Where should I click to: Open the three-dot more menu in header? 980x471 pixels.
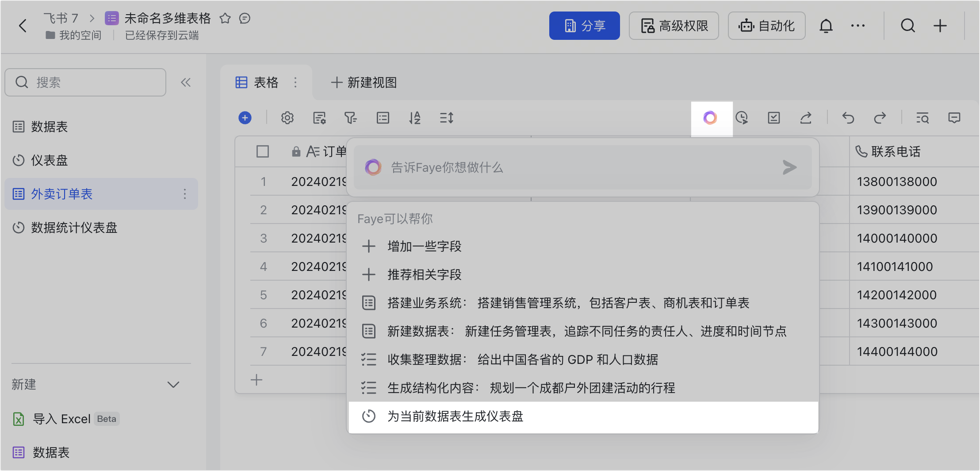tap(858, 26)
